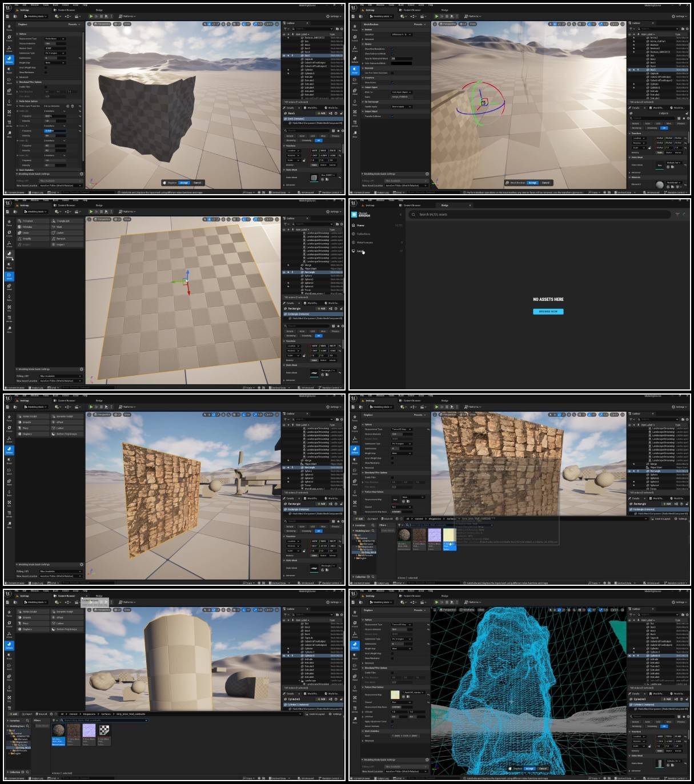This screenshot has width=694, height=784.
Task: Open Presets dropdown in Perlin Noise Displace panel
Action: pyautogui.click(x=74, y=25)
